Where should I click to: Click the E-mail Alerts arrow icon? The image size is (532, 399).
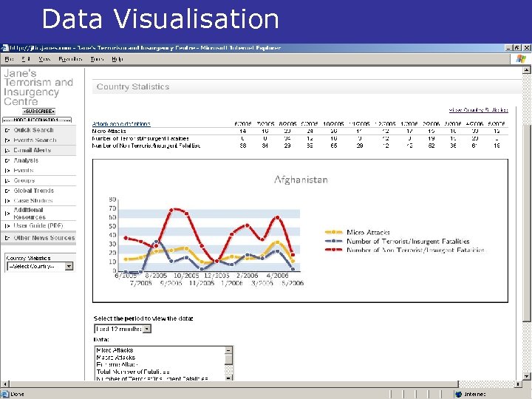point(7,150)
